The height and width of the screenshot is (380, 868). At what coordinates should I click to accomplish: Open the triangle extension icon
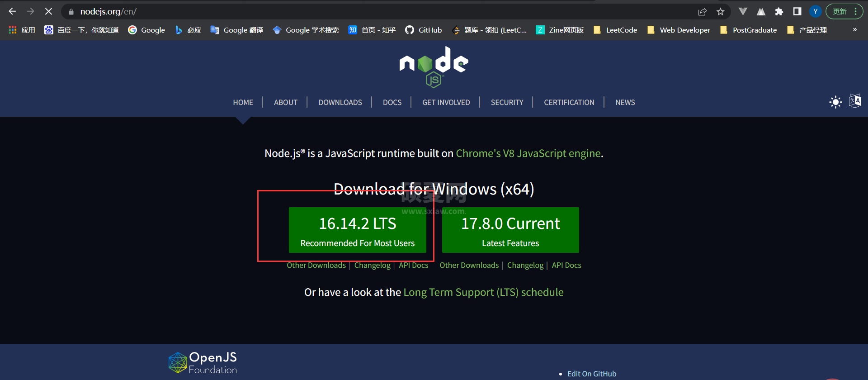(x=761, y=11)
